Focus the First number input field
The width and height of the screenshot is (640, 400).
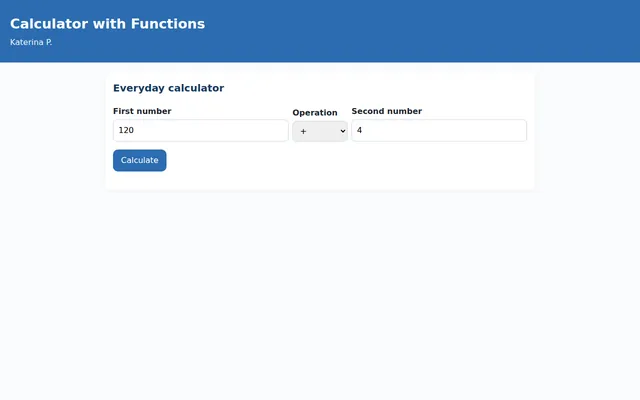201,131
